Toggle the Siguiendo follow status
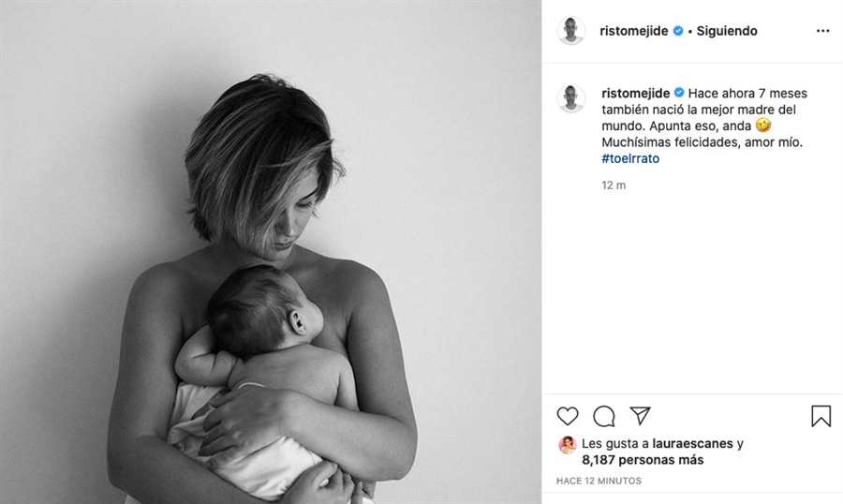 pos(727,31)
